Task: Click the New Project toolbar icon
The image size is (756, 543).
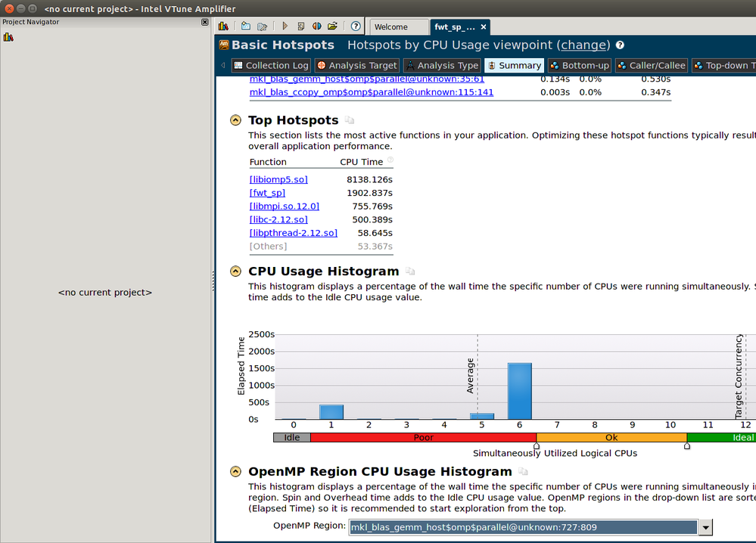Action: click(x=246, y=26)
